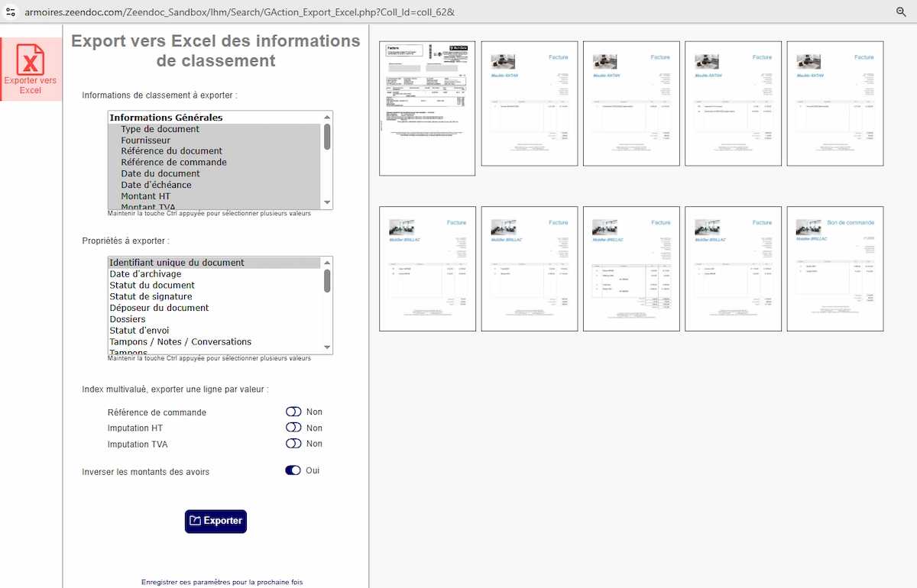The image size is (917, 588).
Task: Select 'Date d'archivage' property
Action: (215, 274)
